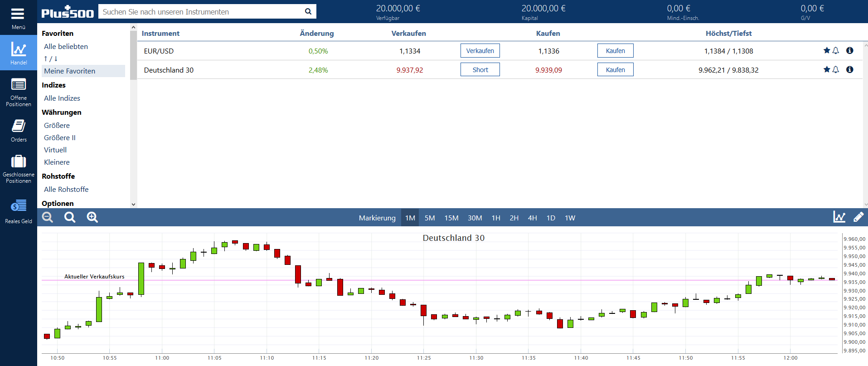Screen dimensions: 868x366
Task: Select 4H chart timeframe
Action: pos(533,218)
